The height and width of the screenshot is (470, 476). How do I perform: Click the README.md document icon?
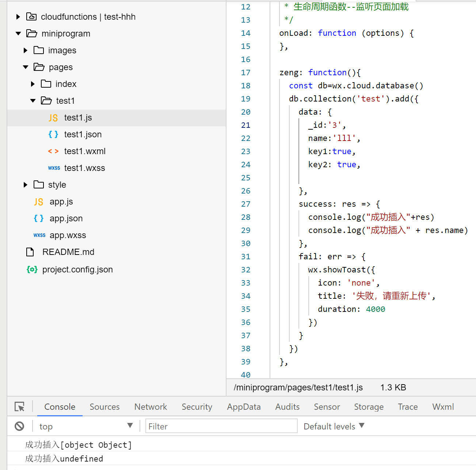click(30, 252)
